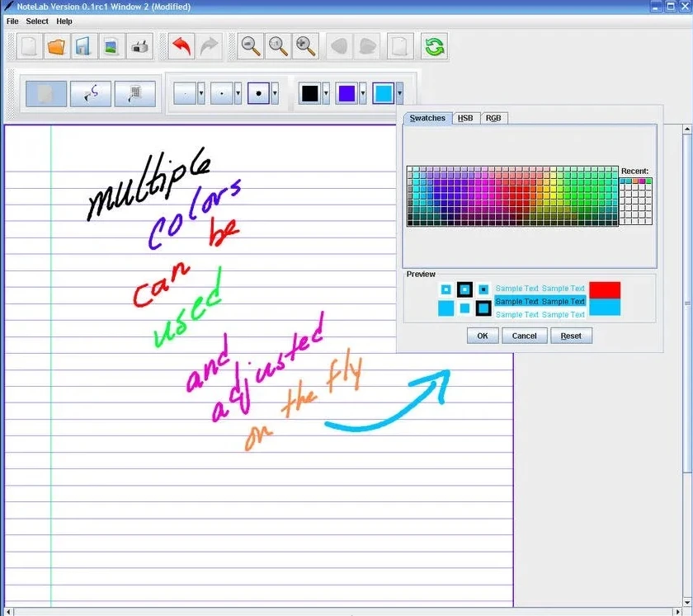Create a new blank page from toolbar

[x=30, y=46]
